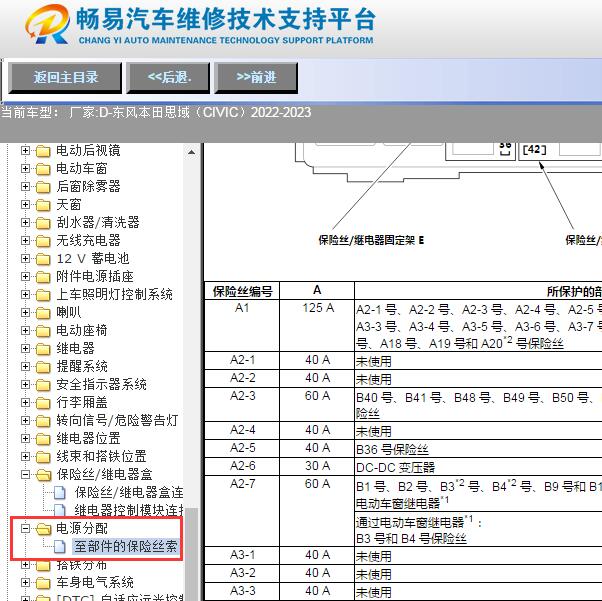Select the 电动后视镜 folder icon
Image resolution: width=602 pixels, height=601 pixels.
click(43, 151)
